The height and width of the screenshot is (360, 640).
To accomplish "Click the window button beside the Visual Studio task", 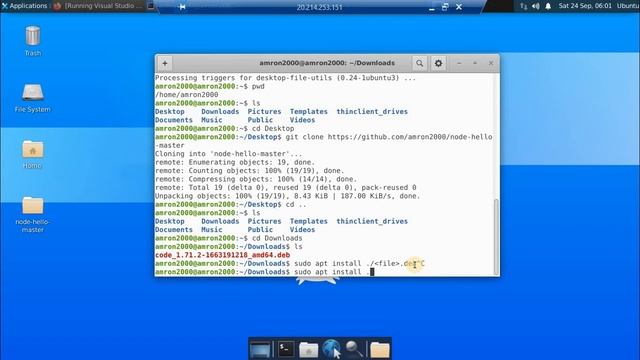I will click(151, 6).
